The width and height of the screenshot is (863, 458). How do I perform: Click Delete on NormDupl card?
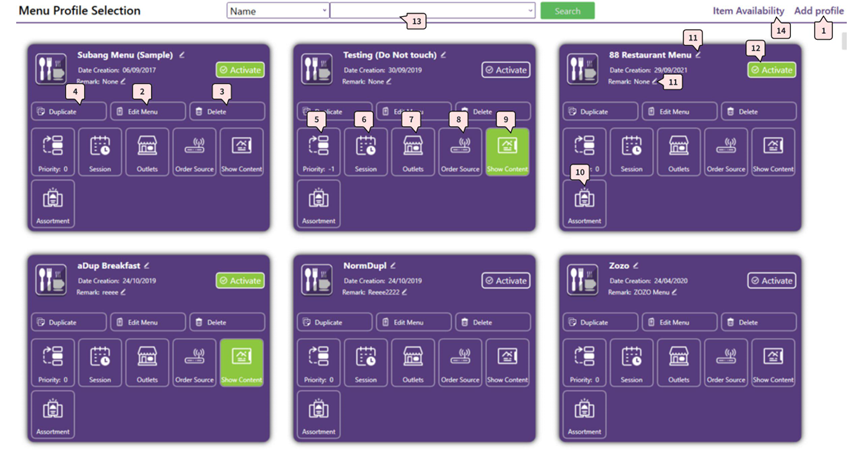click(x=493, y=323)
